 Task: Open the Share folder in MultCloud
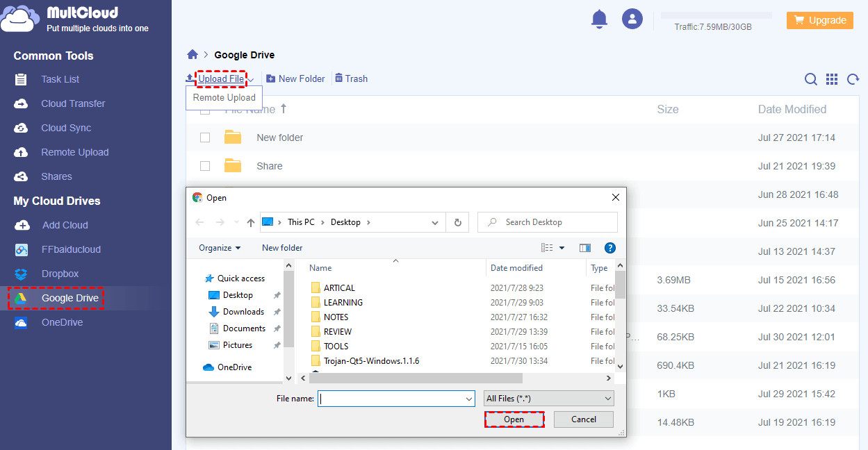coord(269,166)
